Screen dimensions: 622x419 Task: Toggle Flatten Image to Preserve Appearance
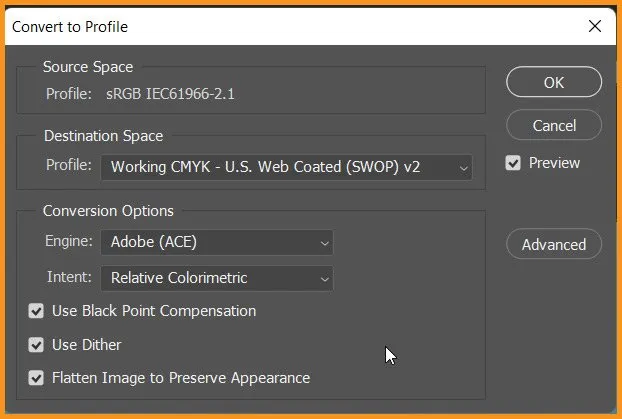pyautogui.click(x=36, y=378)
